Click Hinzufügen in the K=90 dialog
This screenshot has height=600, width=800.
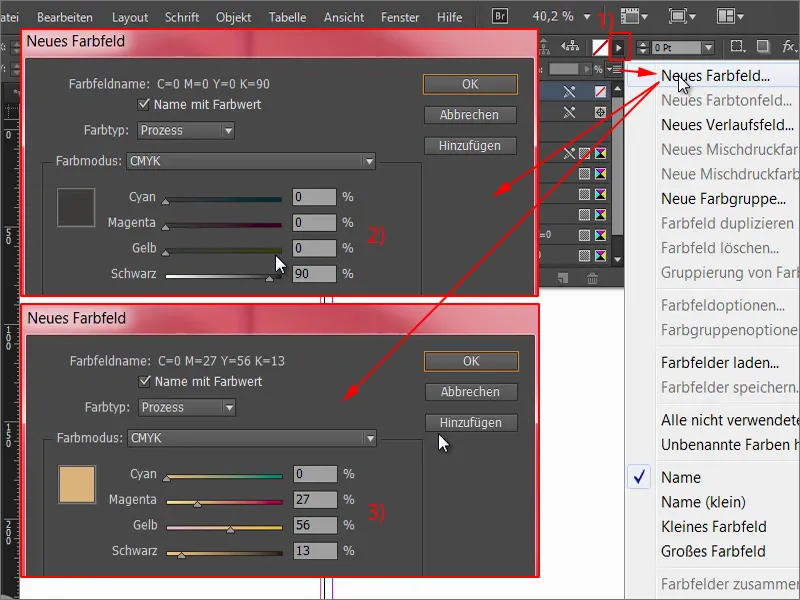click(x=470, y=146)
